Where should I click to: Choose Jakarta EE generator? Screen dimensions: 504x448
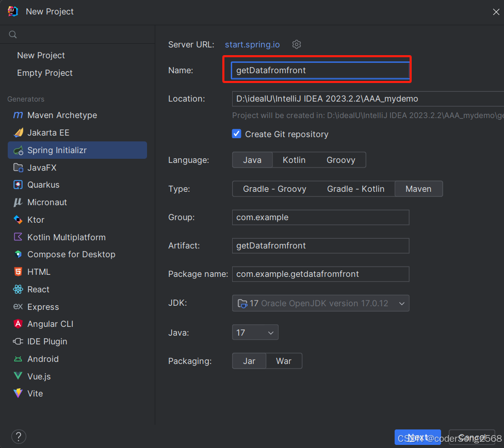(48, 132)
